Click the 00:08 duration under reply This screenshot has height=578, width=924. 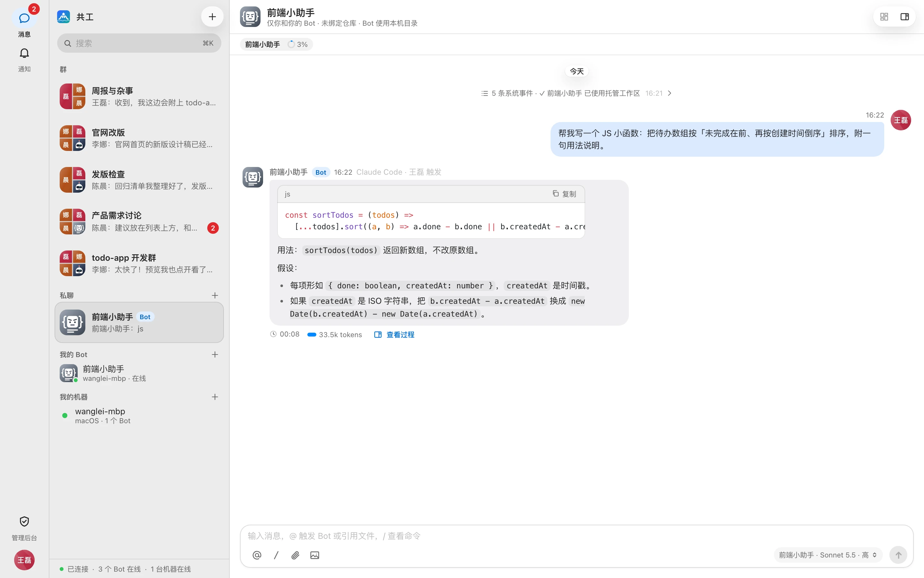(x=285, y=334)
